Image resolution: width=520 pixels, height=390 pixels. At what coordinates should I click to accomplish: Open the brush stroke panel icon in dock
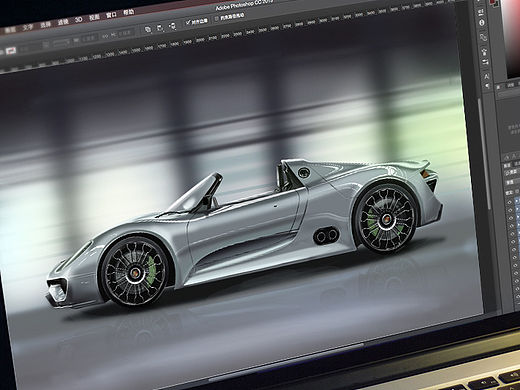(x=483, y=37)
